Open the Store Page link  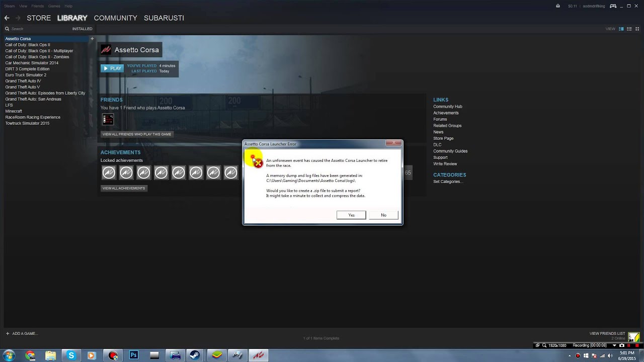443,138
